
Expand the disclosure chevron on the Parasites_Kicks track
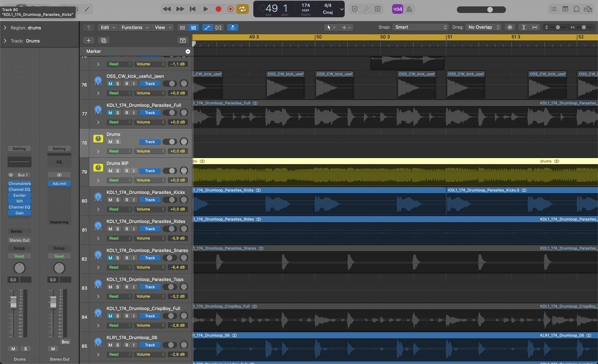[98, 209]
